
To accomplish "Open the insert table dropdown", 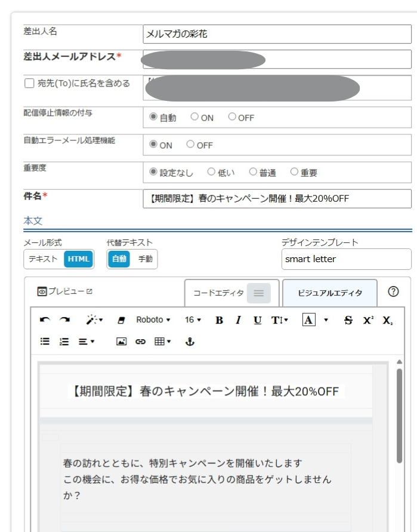I will coord(162,342).
